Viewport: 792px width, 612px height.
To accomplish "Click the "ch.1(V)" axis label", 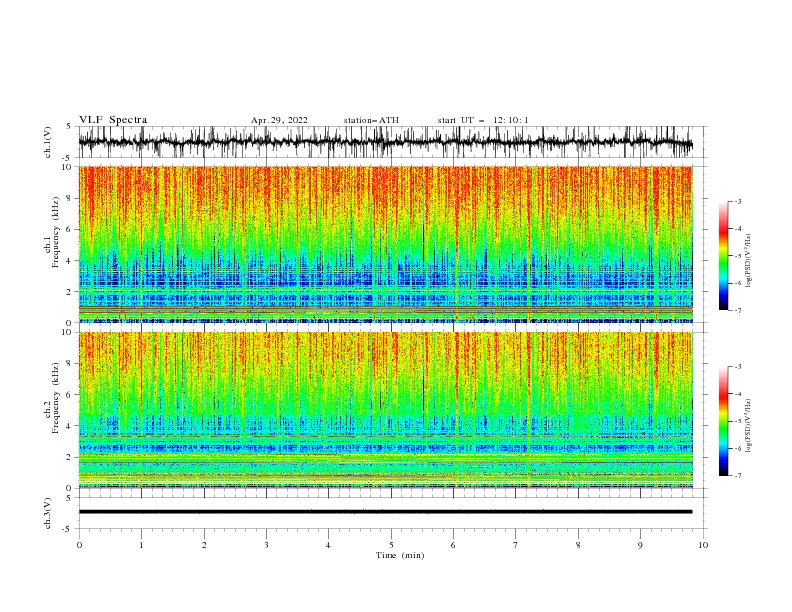I will (x=48, y=142).
